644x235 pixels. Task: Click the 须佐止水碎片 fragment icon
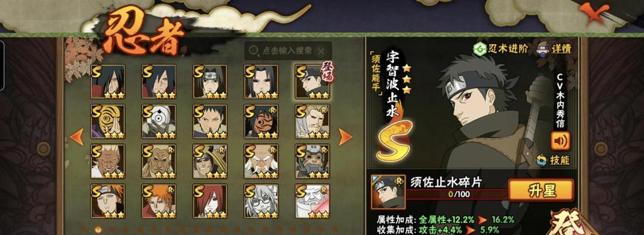click(388, 192)
